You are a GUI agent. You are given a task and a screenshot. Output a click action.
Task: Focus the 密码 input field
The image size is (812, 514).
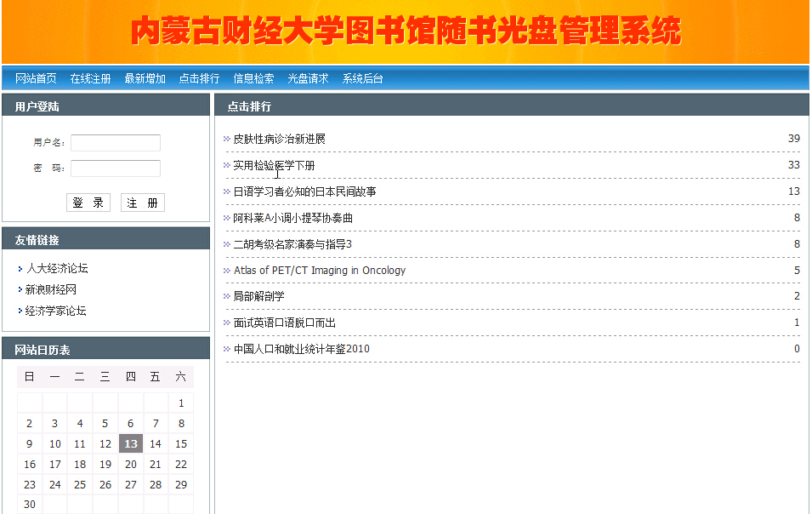pyautogui.click(x=116, y=168)
